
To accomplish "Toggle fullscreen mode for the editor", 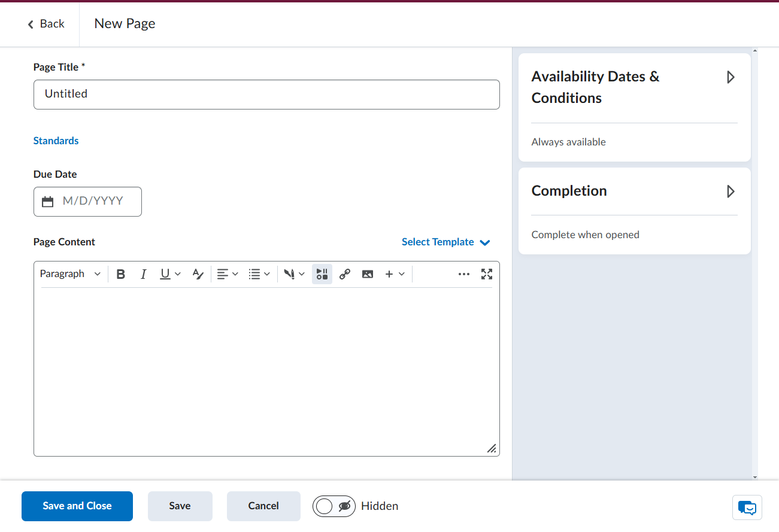I will point(487,274).
